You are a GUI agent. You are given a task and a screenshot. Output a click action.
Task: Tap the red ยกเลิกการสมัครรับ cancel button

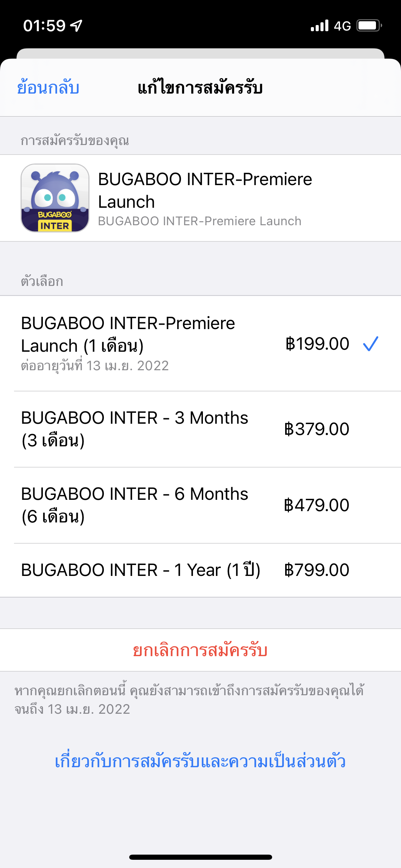coord(200,650)
